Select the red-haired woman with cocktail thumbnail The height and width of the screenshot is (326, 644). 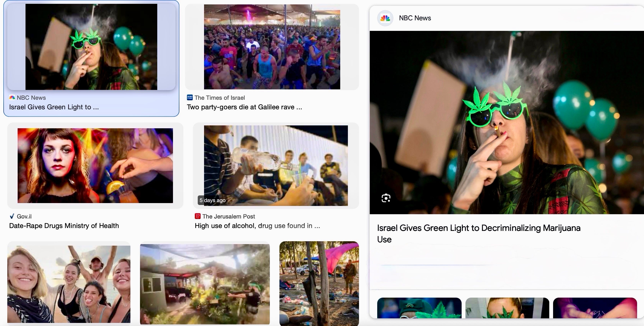[x=95, y=165]
